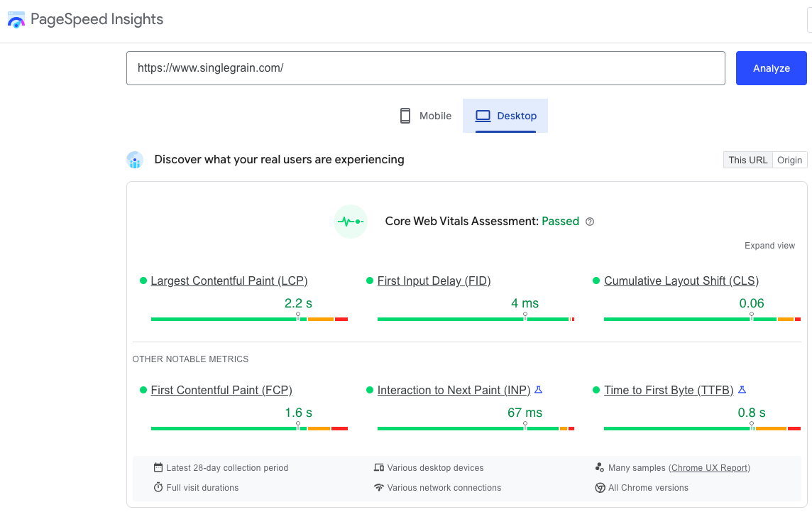Click the PageSpeed Insights logo icon
This screenshot has height=517, width=812.
click(x=16, y=20)
